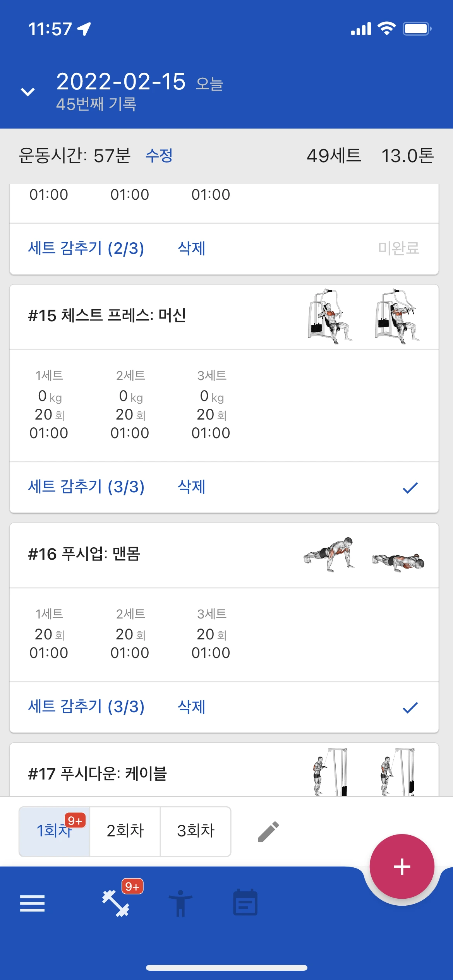The image size is (453, 980).
Task: Open the body figure icon tab
Action: 180,903
